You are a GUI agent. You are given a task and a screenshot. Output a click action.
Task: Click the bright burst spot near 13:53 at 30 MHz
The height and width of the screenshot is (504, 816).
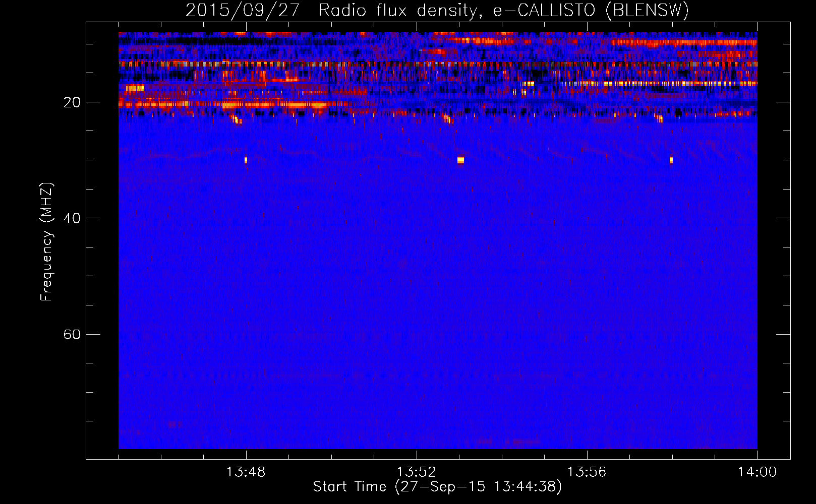[460, 160]
